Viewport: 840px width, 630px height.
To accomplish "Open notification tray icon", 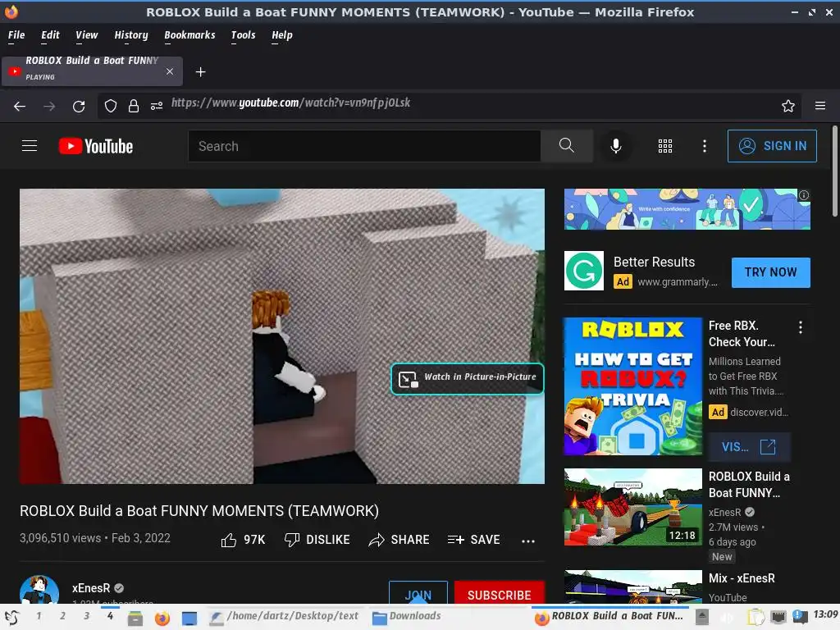I will coord(799,617).
